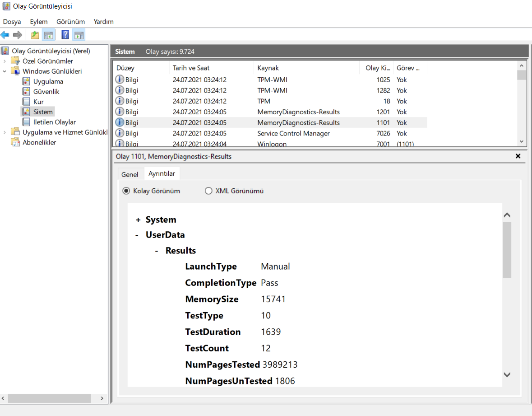
Task: Select the Abonelikler node
Action: point(39,142)
